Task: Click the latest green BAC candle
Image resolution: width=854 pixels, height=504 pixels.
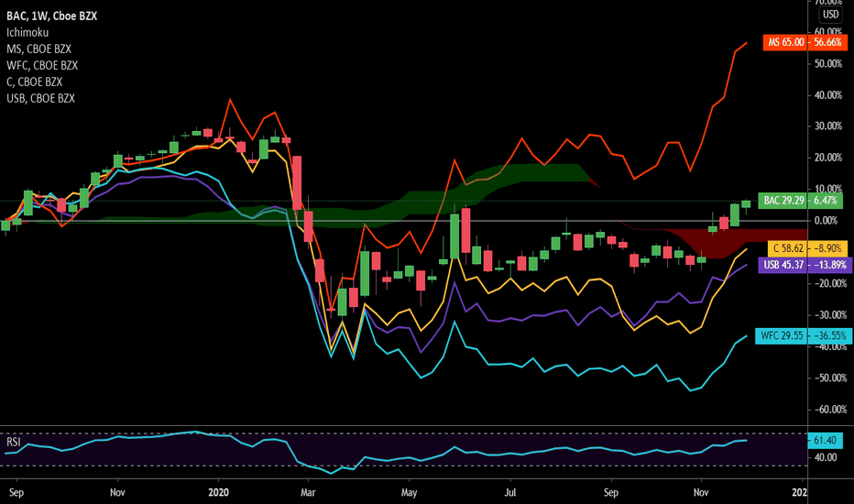Action: click(746, 203)
